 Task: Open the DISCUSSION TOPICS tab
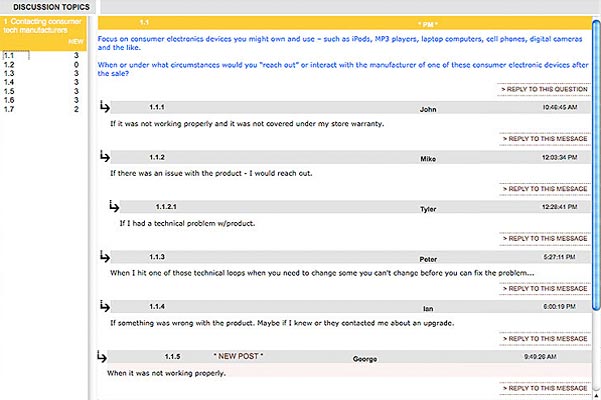[x=46, y=7]
